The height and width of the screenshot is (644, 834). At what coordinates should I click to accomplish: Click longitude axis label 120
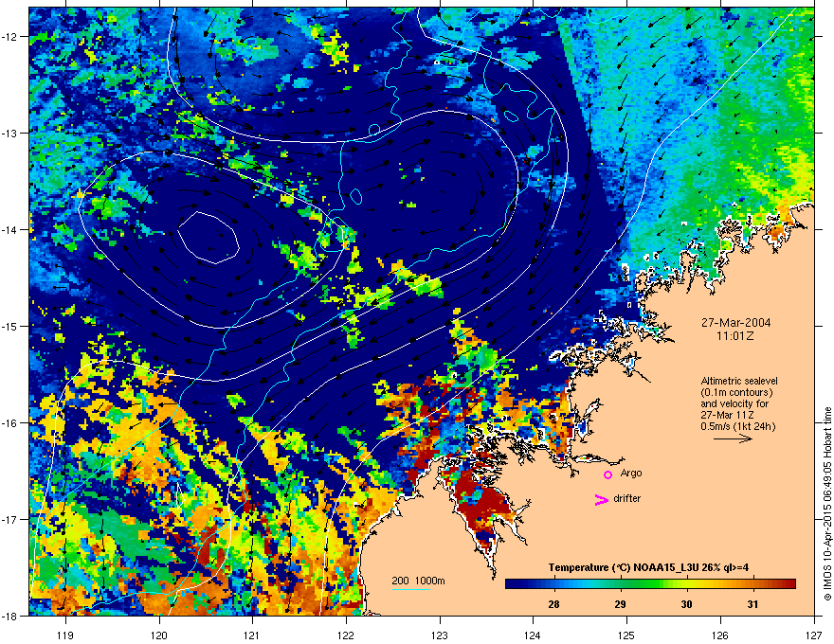click(x=159, y=635)
